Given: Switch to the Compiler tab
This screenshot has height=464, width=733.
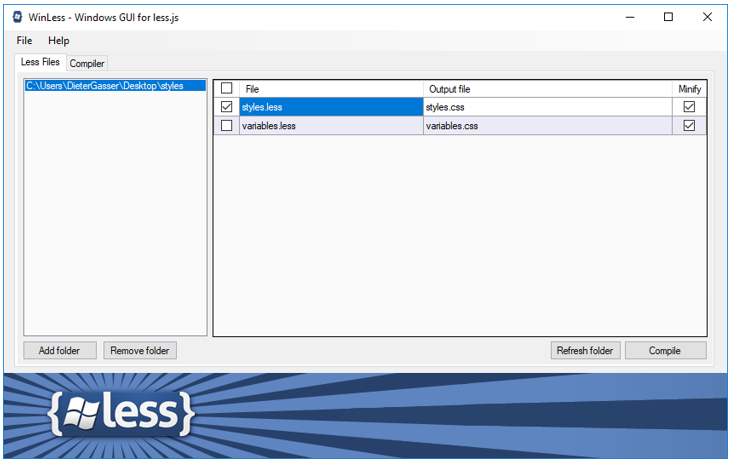Looking at the screenshot, I should tap(87, 63).
